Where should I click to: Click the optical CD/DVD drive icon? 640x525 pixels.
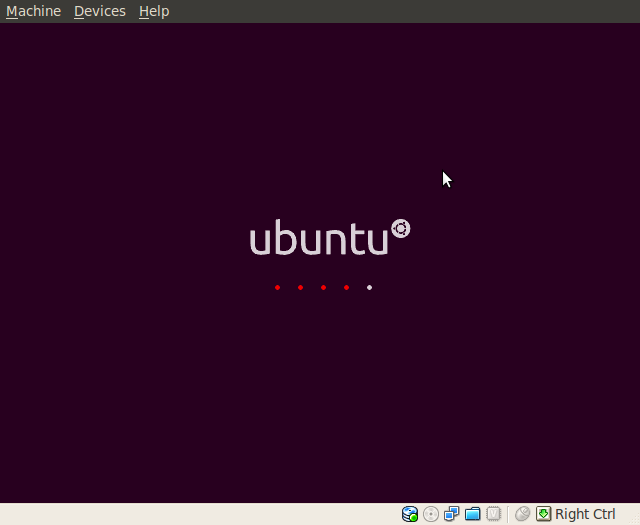coord(431,514)
